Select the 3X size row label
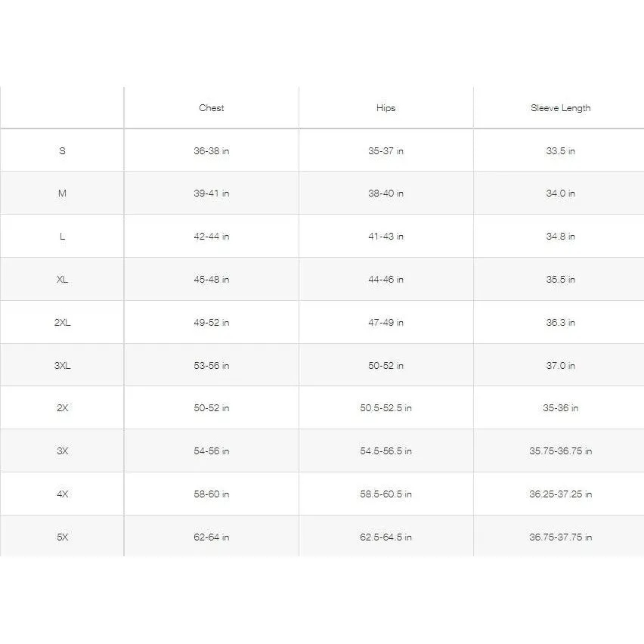 coord(62,451)
